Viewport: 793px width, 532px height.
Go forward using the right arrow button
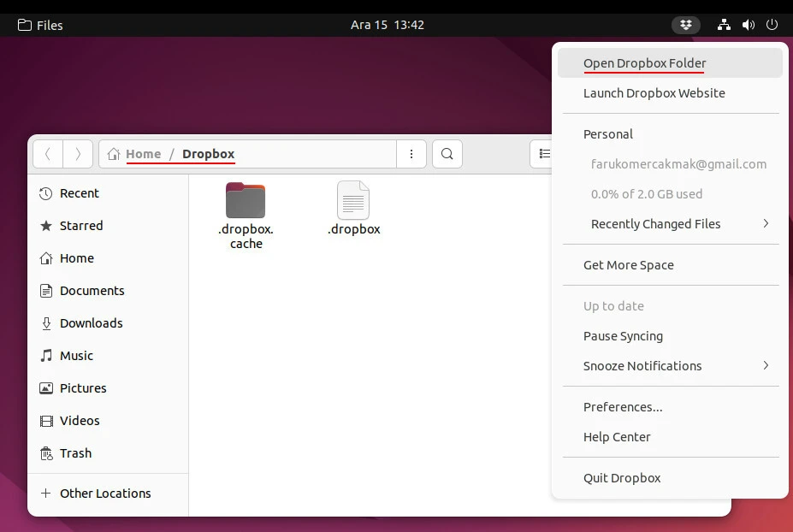[x=78, y=154]
